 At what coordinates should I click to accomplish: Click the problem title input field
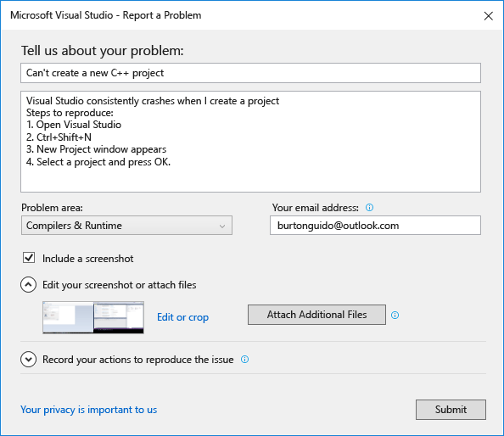(x=250, y=73)
